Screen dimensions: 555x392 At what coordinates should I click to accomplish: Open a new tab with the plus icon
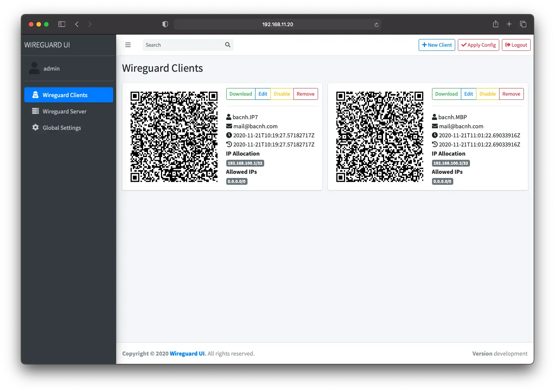[x=509, y=24]
